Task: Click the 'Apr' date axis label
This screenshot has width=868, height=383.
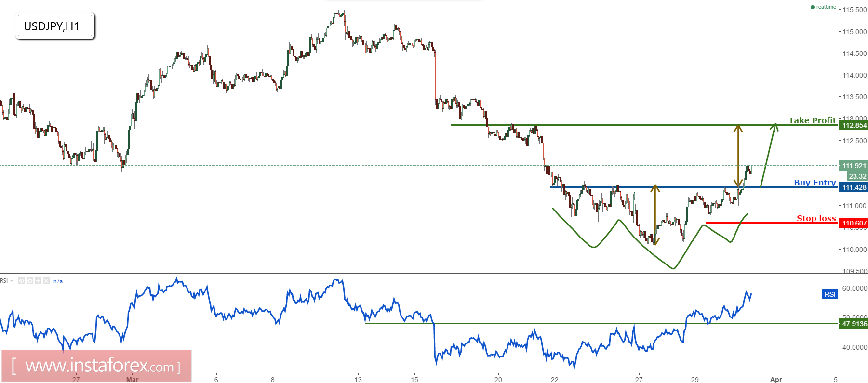Action: click(776, 380)
